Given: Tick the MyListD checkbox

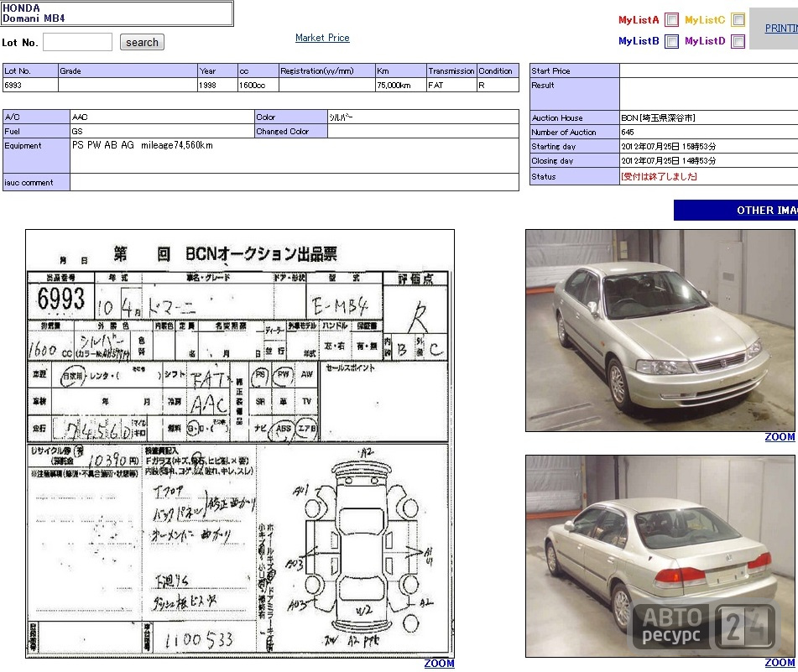Looking at the screenshot, I should pos(738,41).
